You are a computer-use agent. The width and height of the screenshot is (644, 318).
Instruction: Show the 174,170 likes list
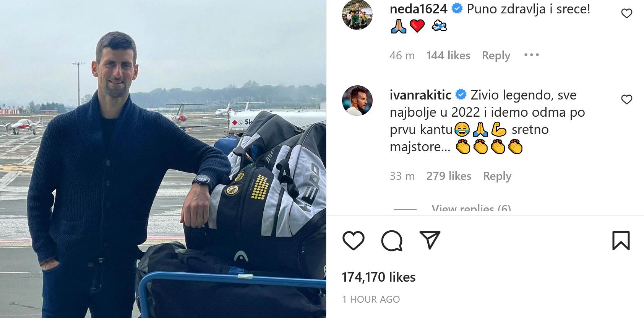pos(378,277)
